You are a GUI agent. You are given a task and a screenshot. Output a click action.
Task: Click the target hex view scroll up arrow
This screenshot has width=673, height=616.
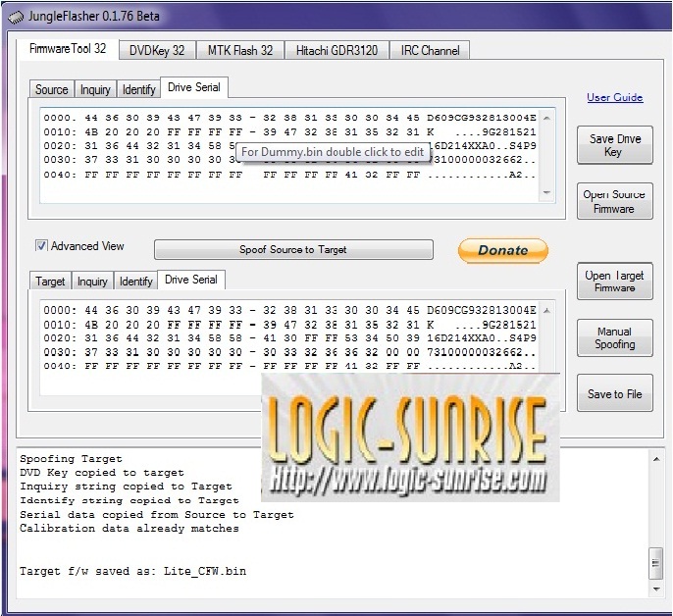coord(546,310)
